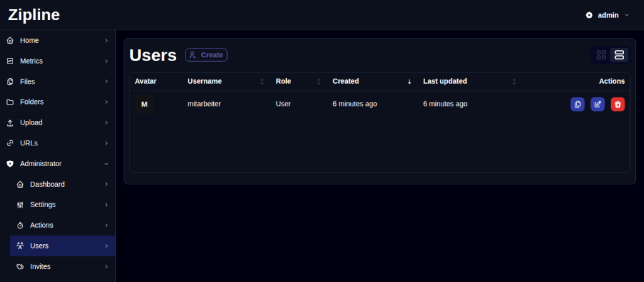
Task: Click the Dashboard house icon
Action: (20, 184)
